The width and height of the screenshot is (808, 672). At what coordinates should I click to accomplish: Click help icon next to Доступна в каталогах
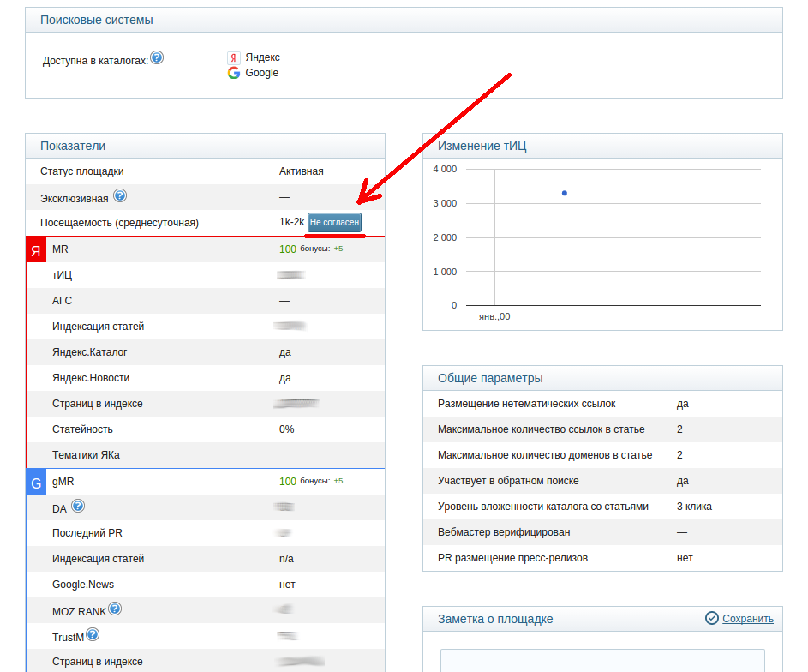[157, 57]
